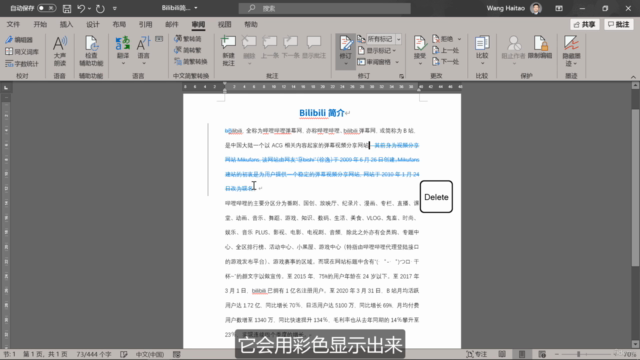Switch to read mode view icon
This screenshot has height=360, width=640.
tap(502, 354)
